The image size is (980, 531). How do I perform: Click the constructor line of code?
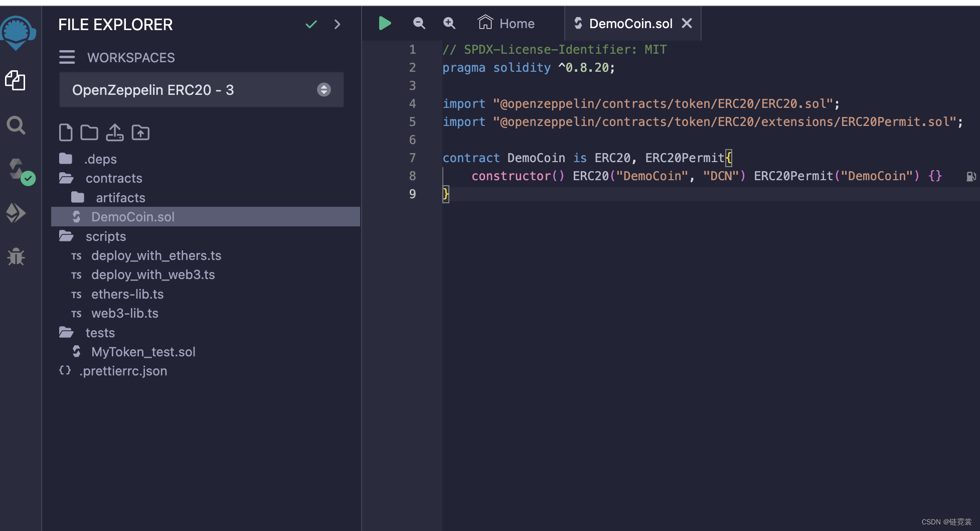pyautogui.click(x=707, y=176)
